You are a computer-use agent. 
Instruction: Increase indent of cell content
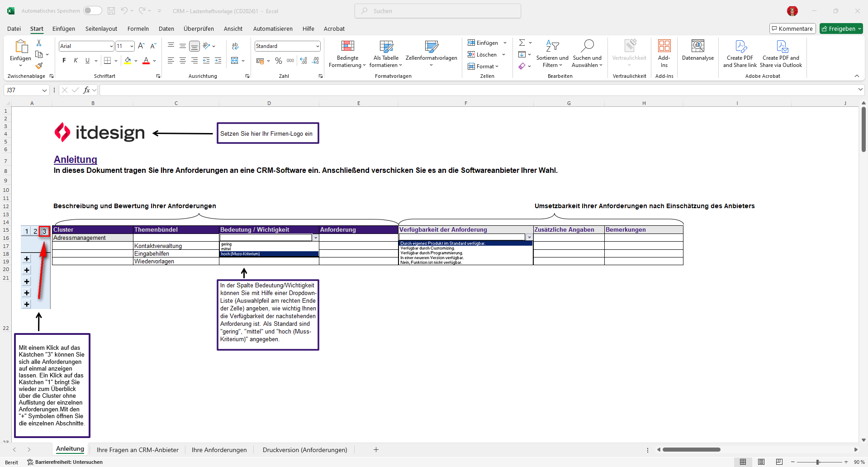pos(218,61)
